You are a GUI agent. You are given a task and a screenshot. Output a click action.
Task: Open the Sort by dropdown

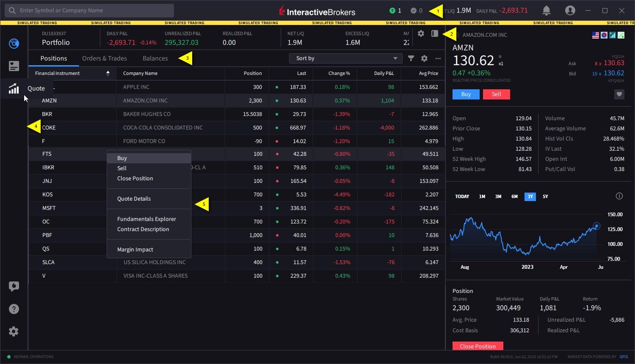point(345,58)
